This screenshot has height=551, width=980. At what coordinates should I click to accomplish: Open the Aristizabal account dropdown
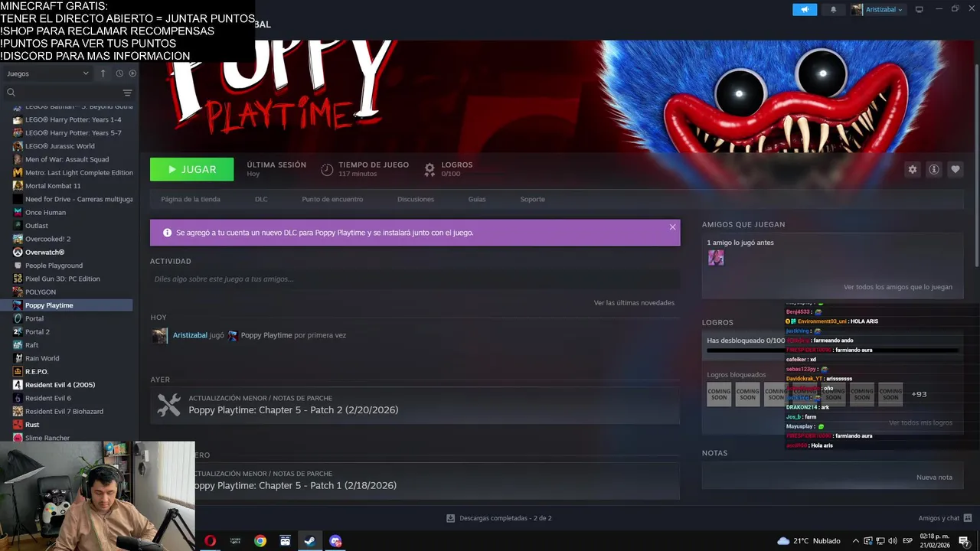[x=877, y=10]
